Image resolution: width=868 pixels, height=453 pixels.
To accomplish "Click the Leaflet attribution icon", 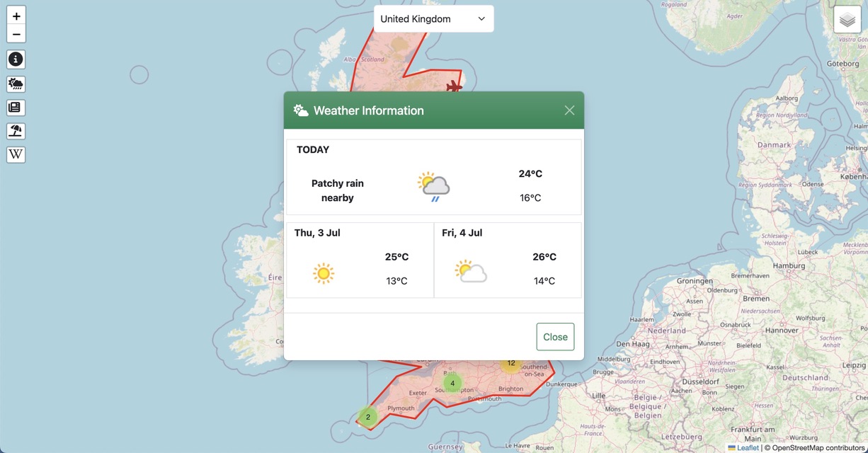I will pyautogui.click(x=733, y=448).
